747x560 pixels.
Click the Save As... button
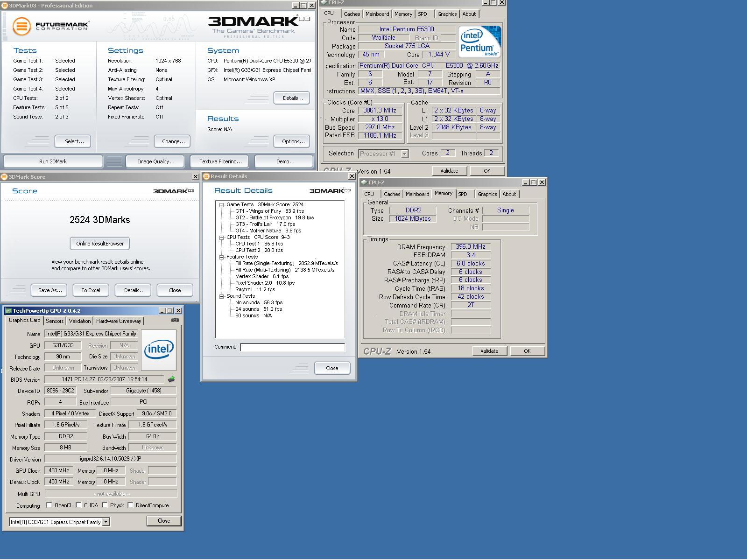(49, 290)
